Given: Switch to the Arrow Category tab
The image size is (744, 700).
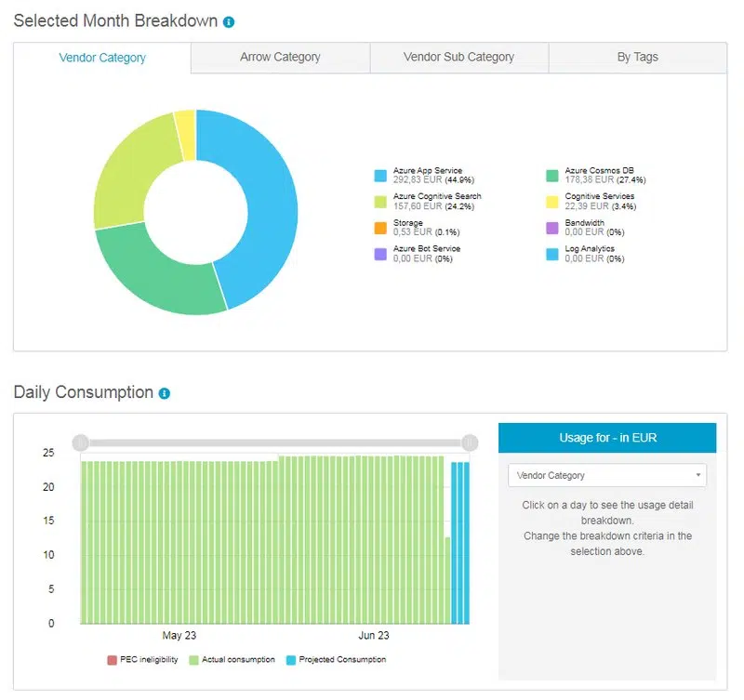Looking at the screenshot, I should (x=279, y=58).
